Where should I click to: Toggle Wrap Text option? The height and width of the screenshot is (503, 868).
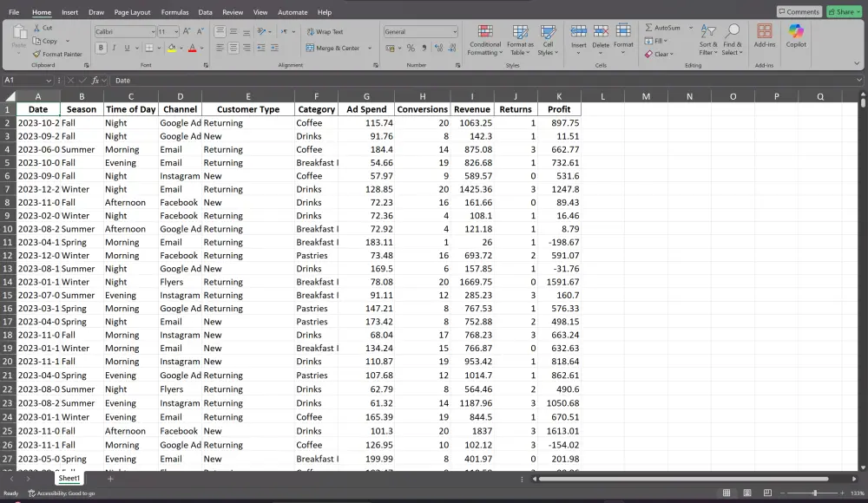coord(325,32)
